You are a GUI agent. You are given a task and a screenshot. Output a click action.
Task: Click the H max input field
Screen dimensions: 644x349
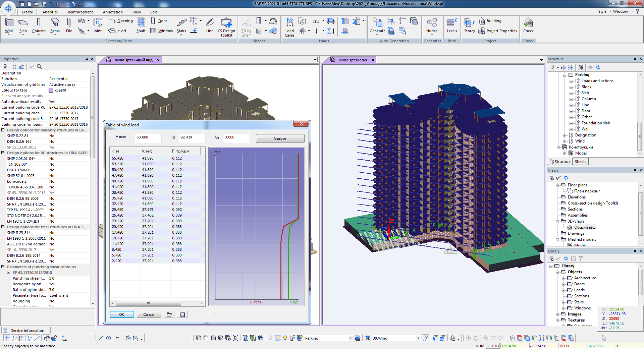point(148,137)
